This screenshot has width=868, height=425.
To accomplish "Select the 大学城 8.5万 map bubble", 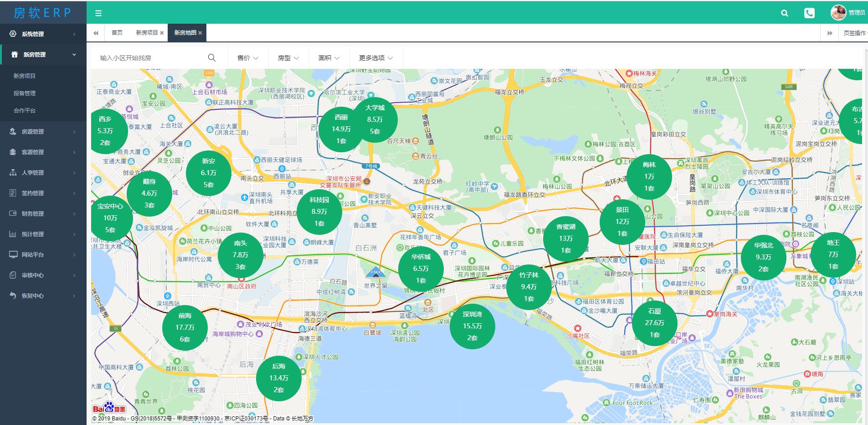I will [375, 119].
